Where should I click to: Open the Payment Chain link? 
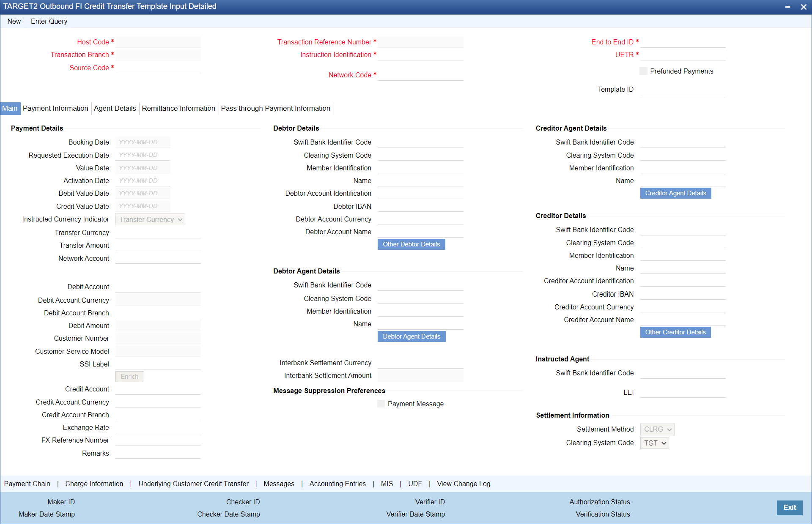(27, 484)
